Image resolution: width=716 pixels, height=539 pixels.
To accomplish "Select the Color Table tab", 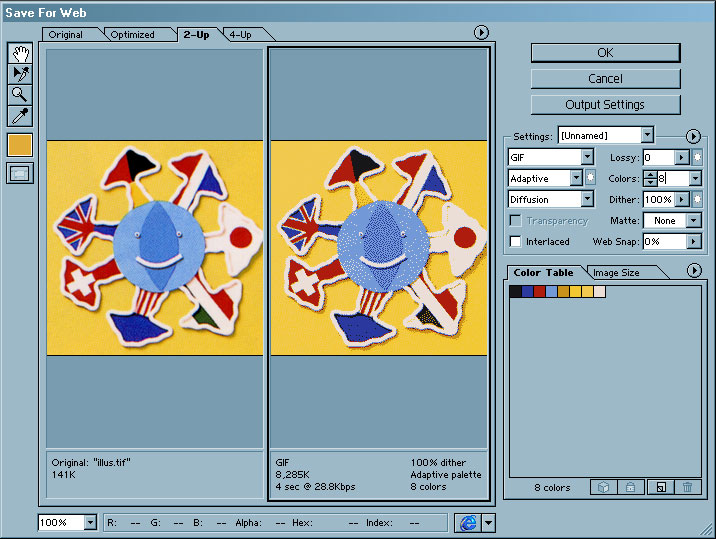I will click(543, 273).
